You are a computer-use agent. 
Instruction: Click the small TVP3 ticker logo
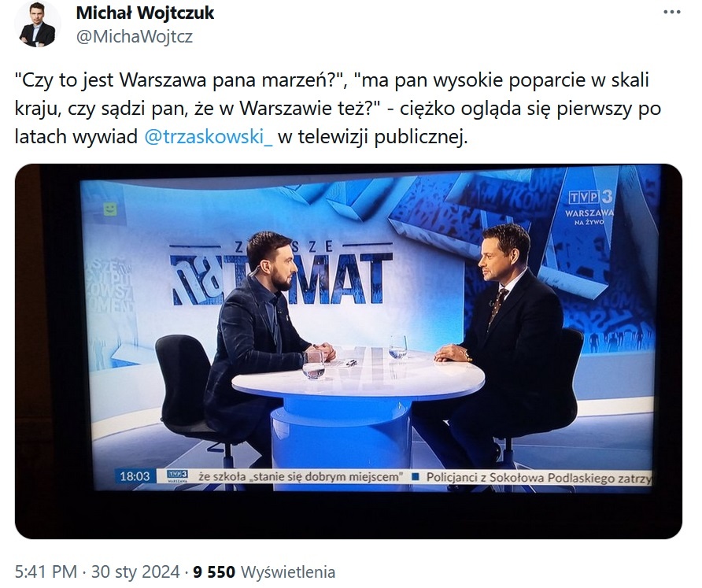pyautogui.click(x=177, y=475)
